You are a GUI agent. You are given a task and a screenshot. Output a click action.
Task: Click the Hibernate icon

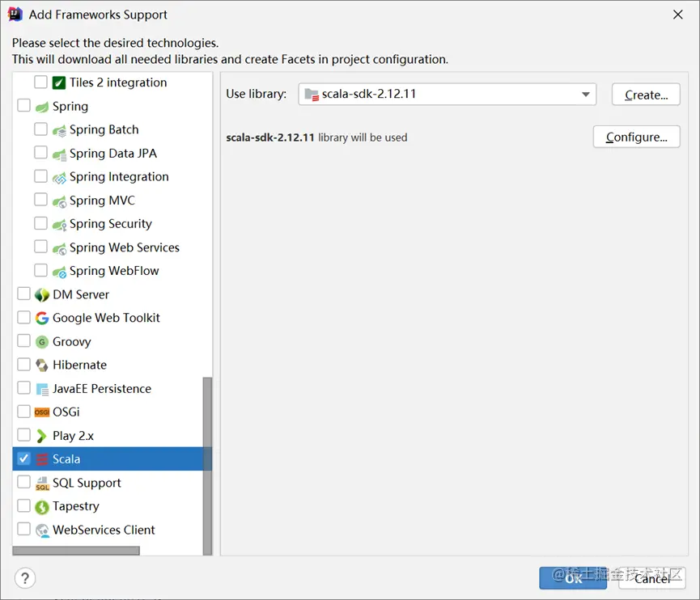tap(42, 365)
